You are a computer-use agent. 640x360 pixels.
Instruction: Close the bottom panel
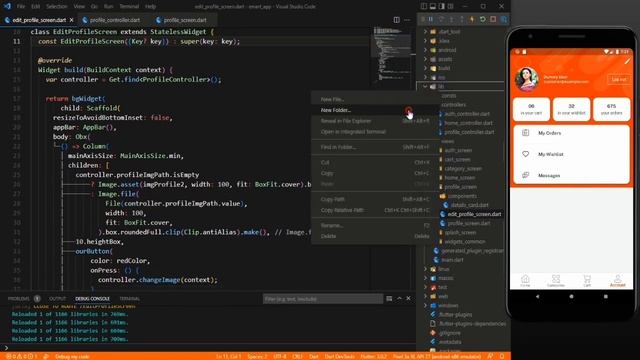coord(408,298)
